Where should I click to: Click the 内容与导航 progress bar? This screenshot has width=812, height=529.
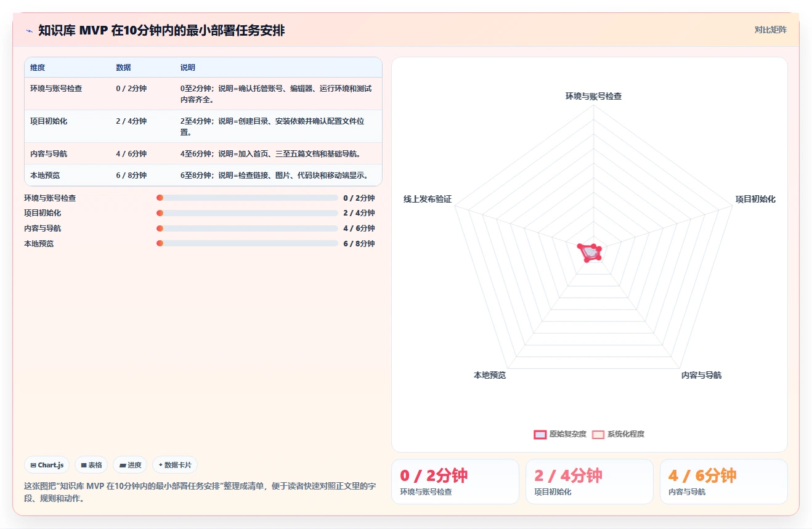pyautogui.click(x=247, y=228)
